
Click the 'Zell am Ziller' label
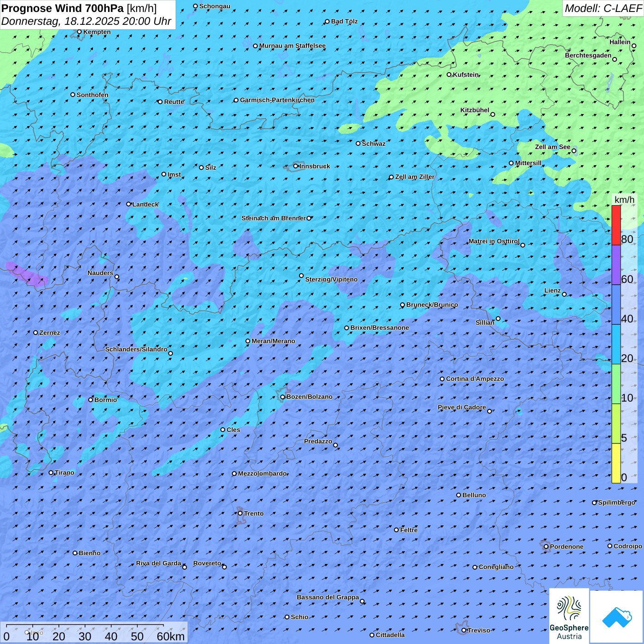[x=415, y=177]
